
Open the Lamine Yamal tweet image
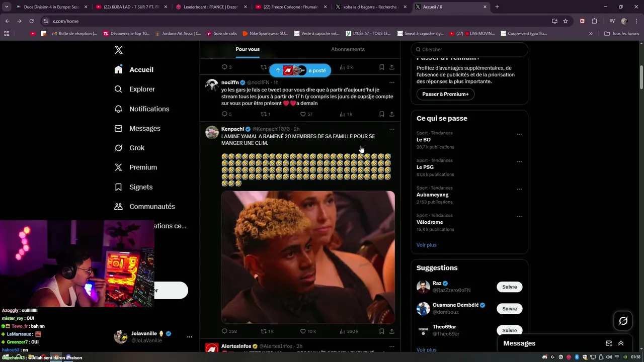(308, 257)
